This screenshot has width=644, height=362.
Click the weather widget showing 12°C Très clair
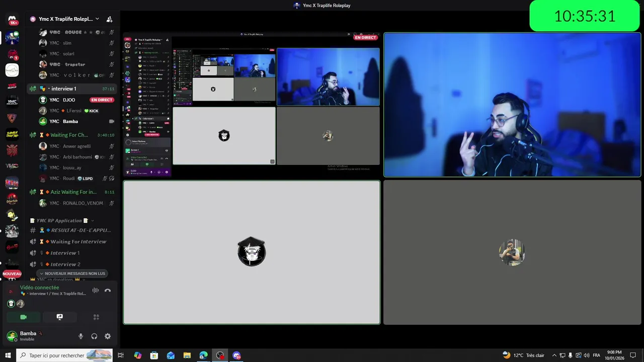point(523,355)
